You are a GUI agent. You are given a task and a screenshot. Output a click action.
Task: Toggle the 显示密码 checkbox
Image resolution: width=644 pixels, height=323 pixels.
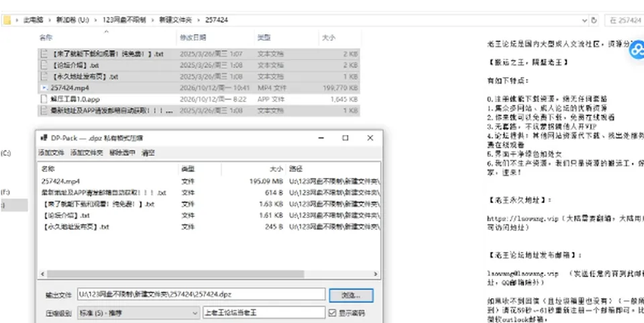point(332,313)
